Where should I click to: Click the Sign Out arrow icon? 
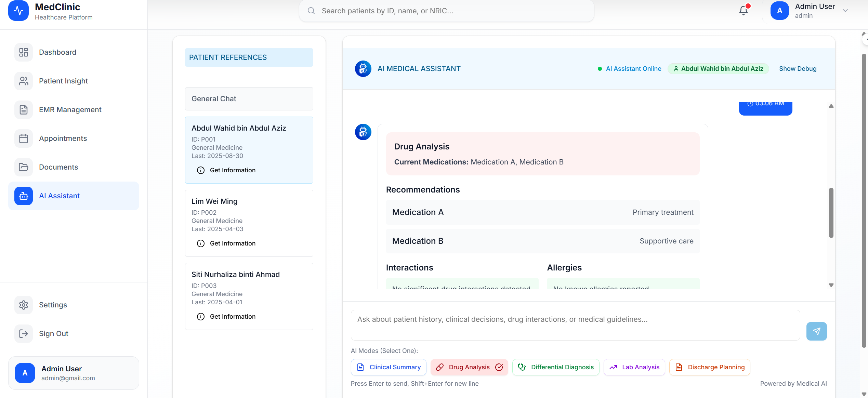coord(24,333)
